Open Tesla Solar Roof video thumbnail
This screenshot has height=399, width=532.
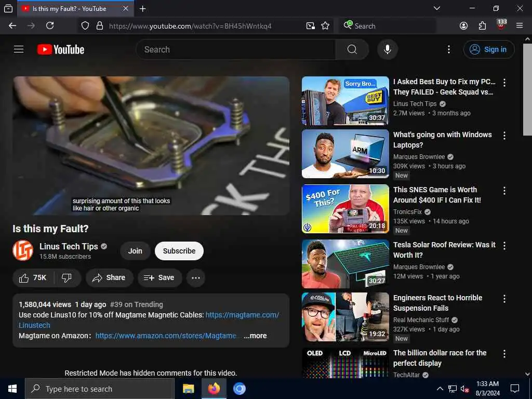tap(345, 263)
